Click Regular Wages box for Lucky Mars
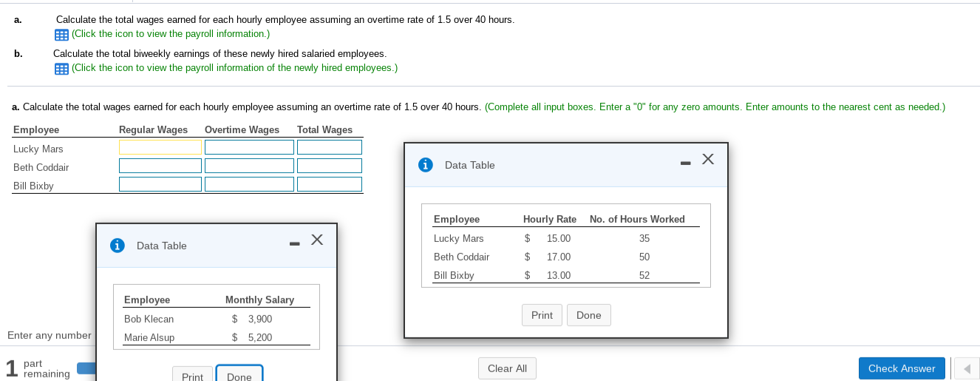Viewport: 980px width, 381px height. tap(160, 147)
